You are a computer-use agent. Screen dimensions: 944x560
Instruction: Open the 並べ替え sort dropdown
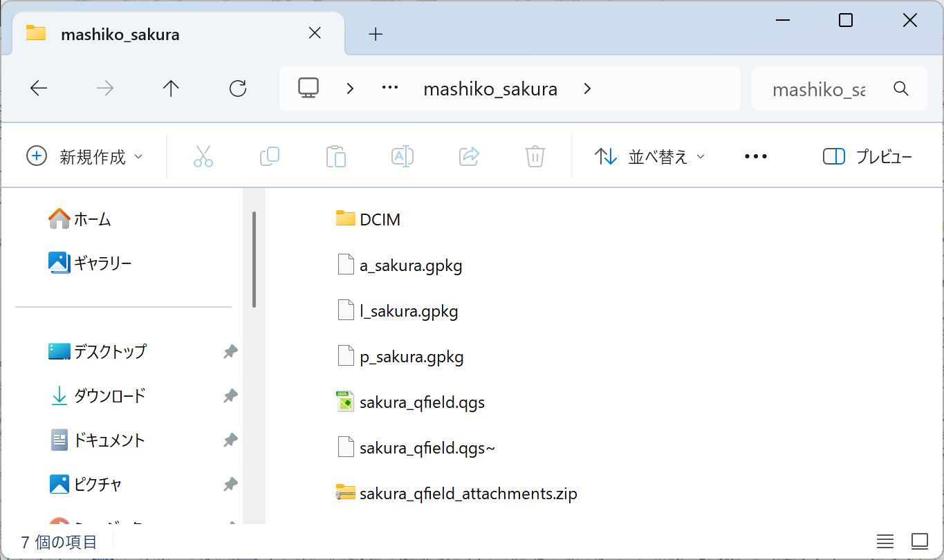(x=649, y=157)
